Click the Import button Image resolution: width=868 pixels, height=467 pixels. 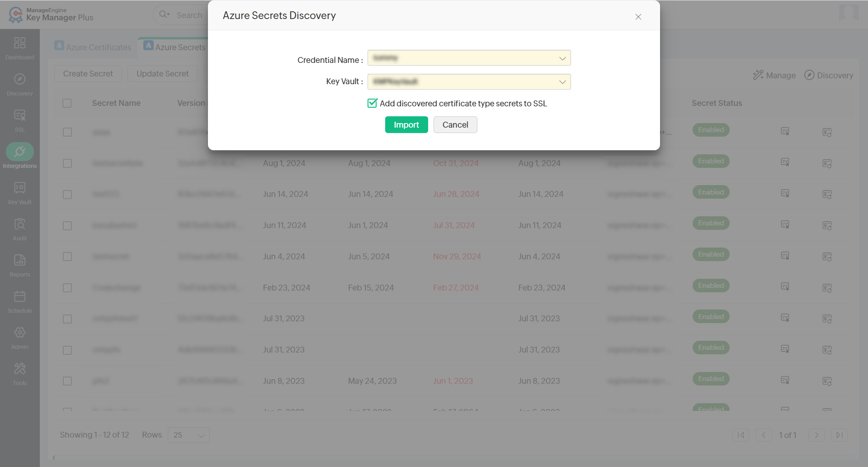(x=406, y=125)
